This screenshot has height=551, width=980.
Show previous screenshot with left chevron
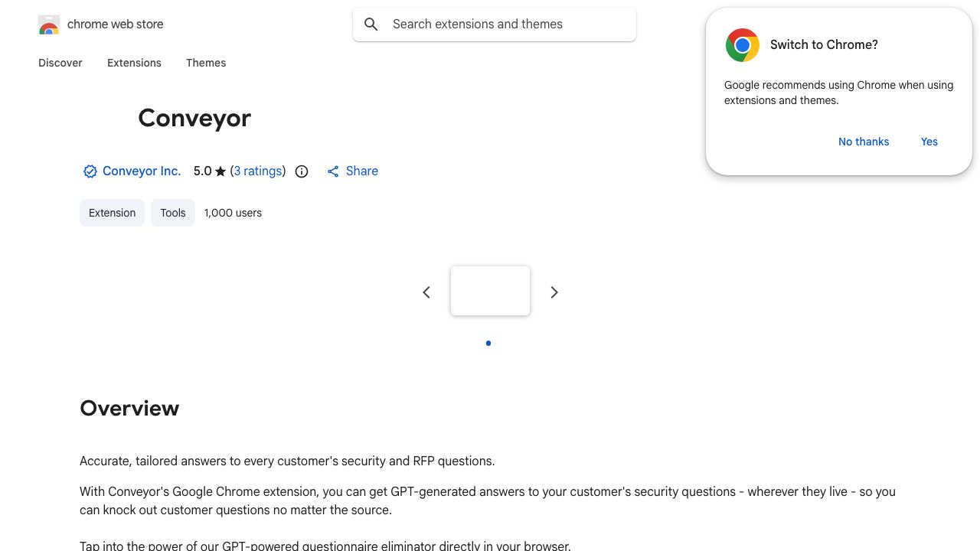click(x=426, y=292)
